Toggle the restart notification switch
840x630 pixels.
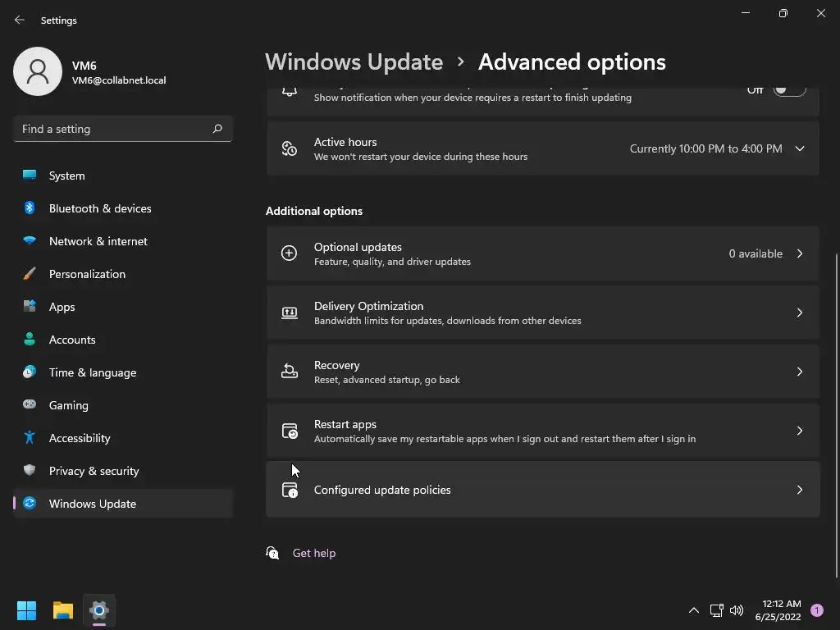(x=789, y=90)
